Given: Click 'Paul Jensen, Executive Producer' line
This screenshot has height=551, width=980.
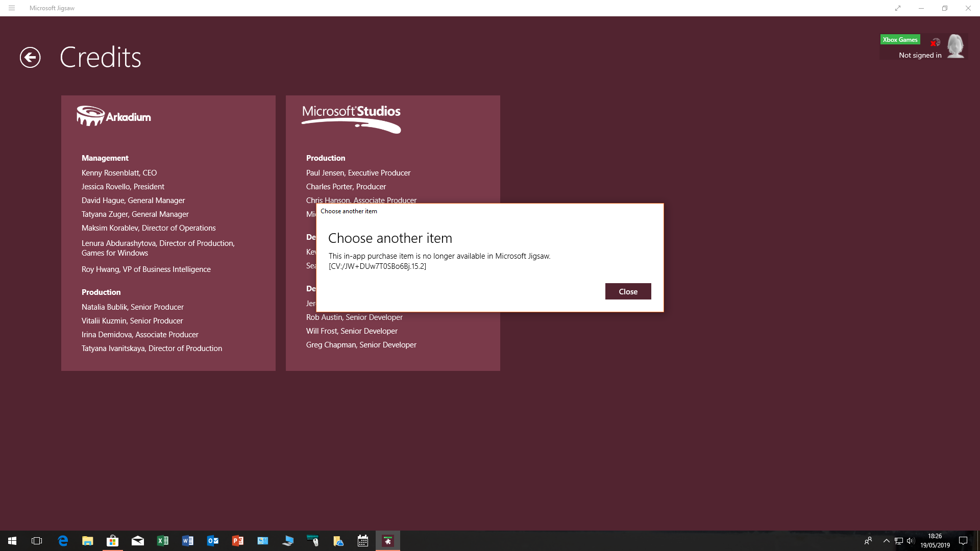Looking at the screenshot, I should 358,173.
